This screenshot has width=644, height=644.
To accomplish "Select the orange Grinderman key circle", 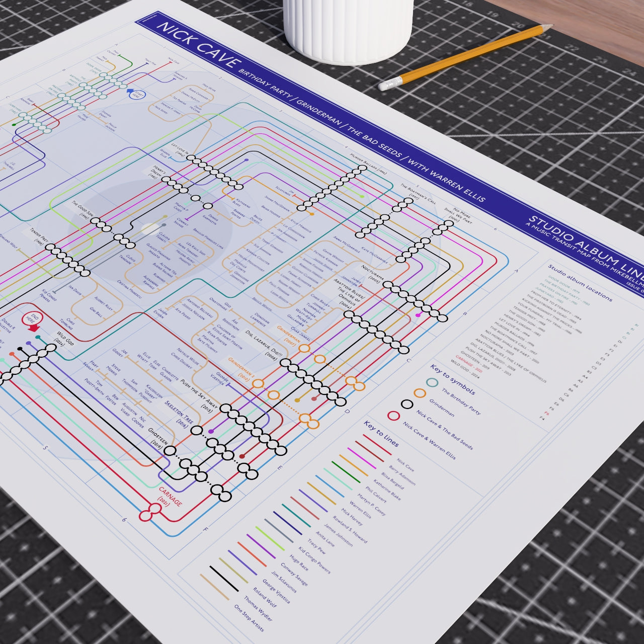I will [420, 392].
